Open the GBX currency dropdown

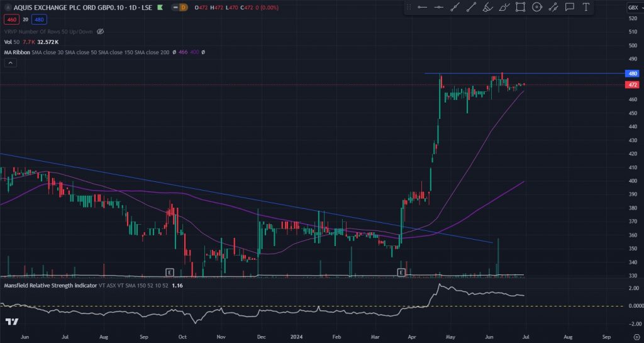(633, 7)
